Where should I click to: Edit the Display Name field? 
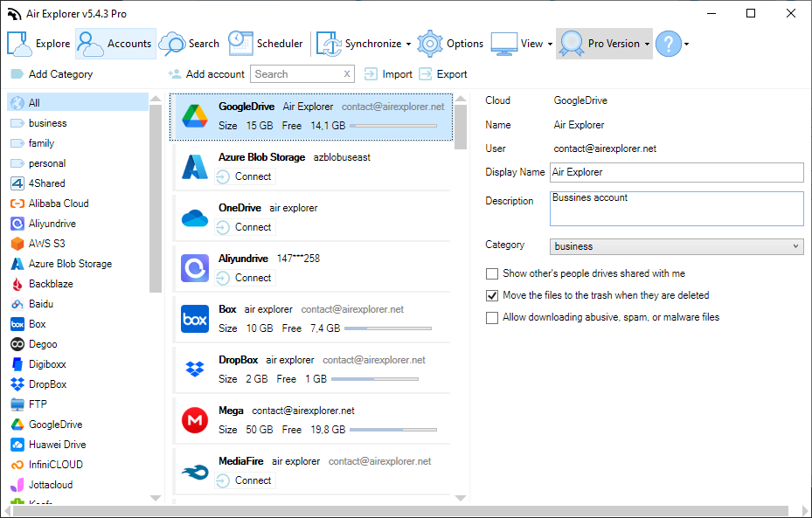tap(677, 172)
